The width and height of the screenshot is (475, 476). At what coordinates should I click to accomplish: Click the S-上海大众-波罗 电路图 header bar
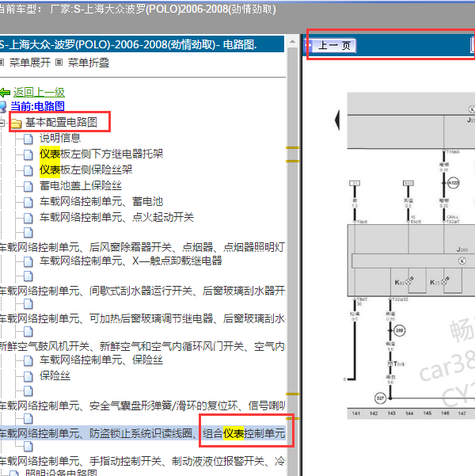142,44
